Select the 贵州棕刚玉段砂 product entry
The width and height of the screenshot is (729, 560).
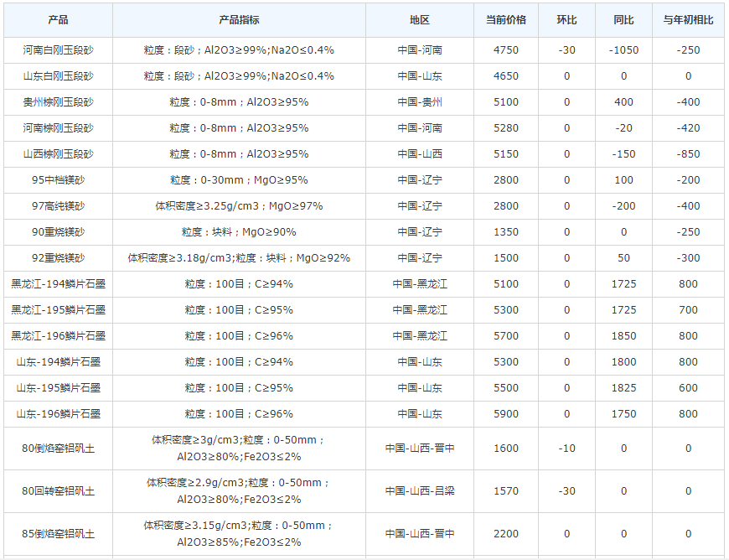(58, 102)
